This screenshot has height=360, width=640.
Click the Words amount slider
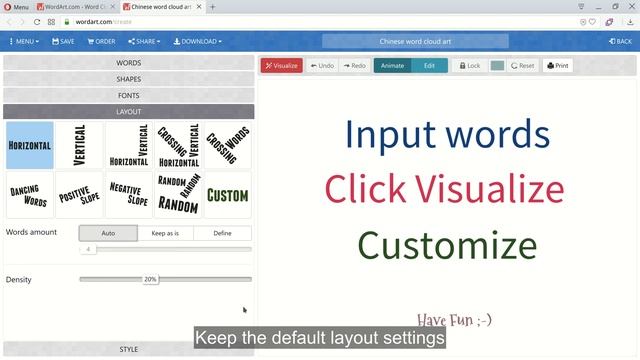(165, 249)
